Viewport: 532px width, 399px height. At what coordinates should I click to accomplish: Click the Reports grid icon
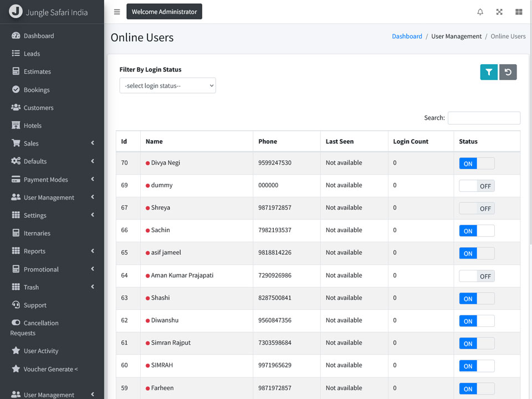pyautogui.click(x=16, y=250)
